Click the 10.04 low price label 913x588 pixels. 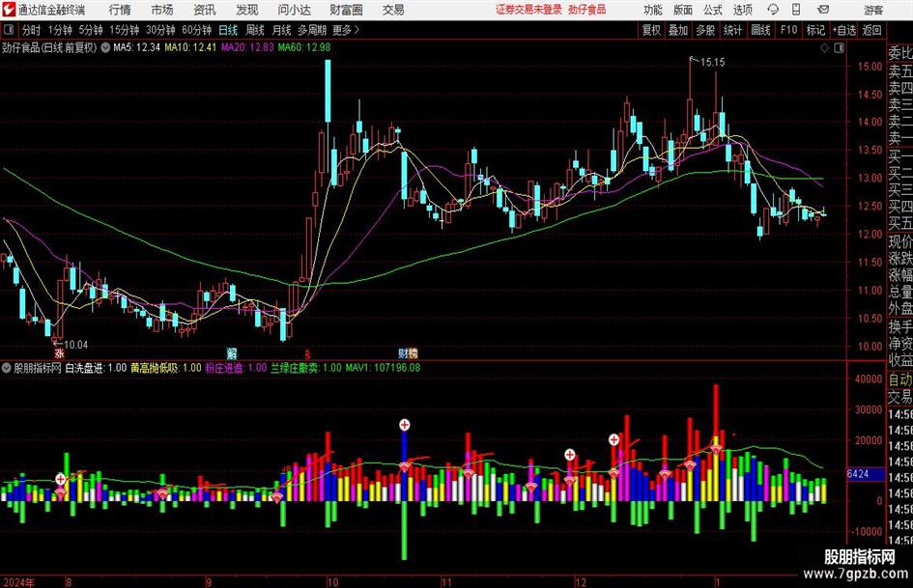(x=75, y=345)
